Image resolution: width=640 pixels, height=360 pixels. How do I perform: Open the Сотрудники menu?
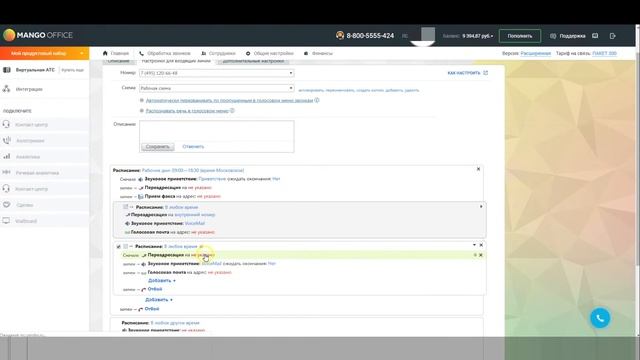click(x=218, y=53)
